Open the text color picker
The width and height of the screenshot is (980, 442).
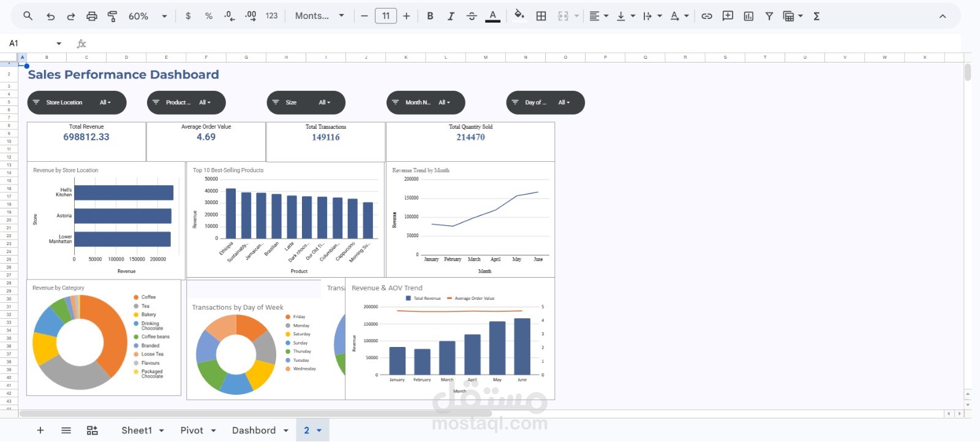click(x=492, y=16)
